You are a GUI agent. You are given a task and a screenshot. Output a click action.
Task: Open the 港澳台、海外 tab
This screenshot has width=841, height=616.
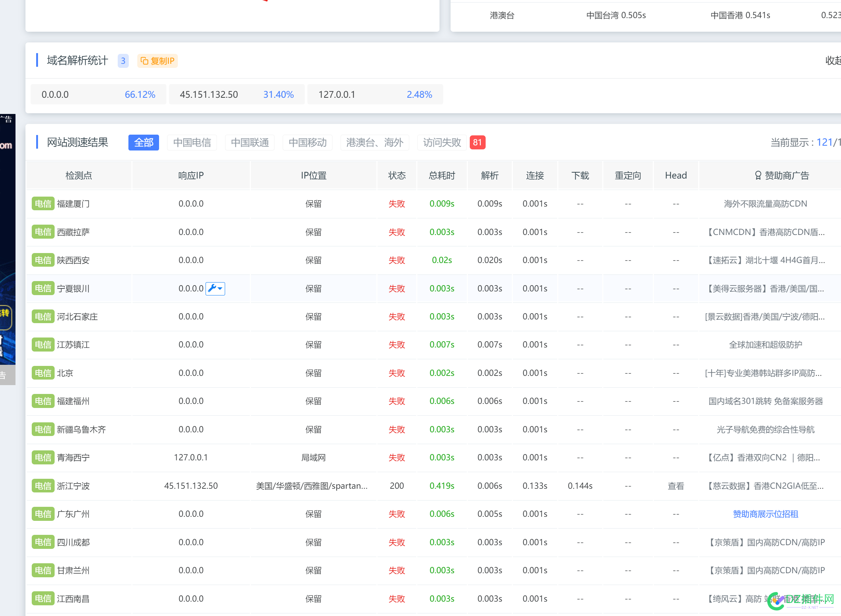(375, 142)
